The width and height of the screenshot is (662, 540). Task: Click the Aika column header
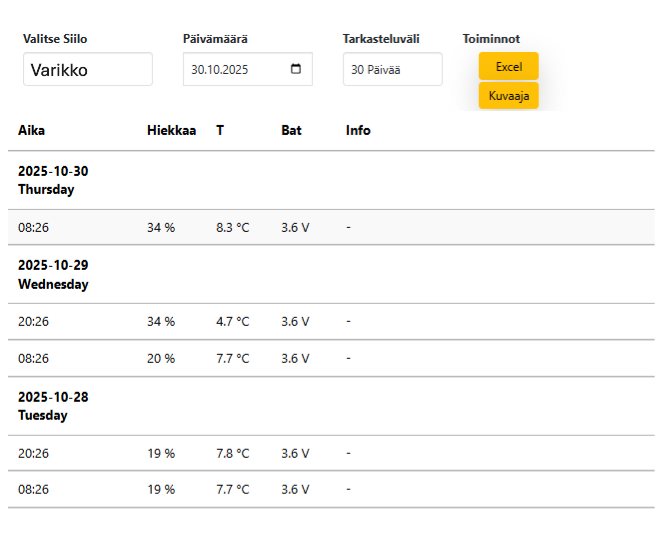pyautogui.click(x=32, y=130)
